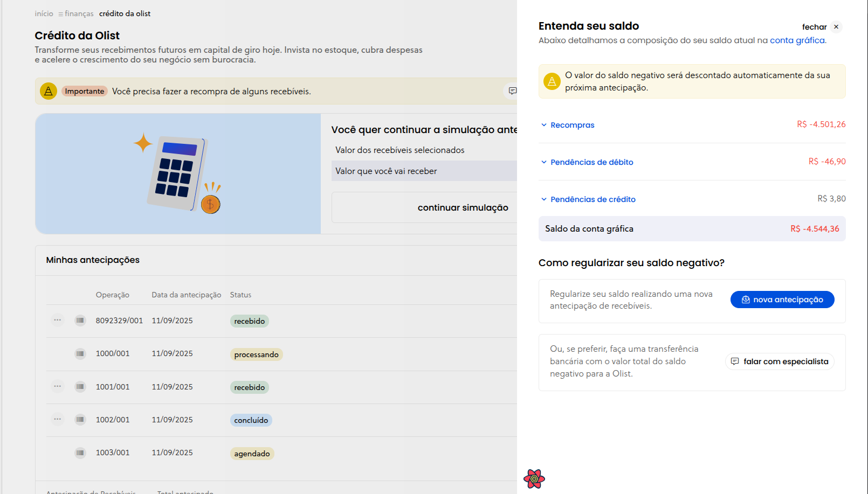This screenshot has height=494, width=868.
Task: Click the barcode icon for operation 8092329/001
Action: [x=80, y=321]
